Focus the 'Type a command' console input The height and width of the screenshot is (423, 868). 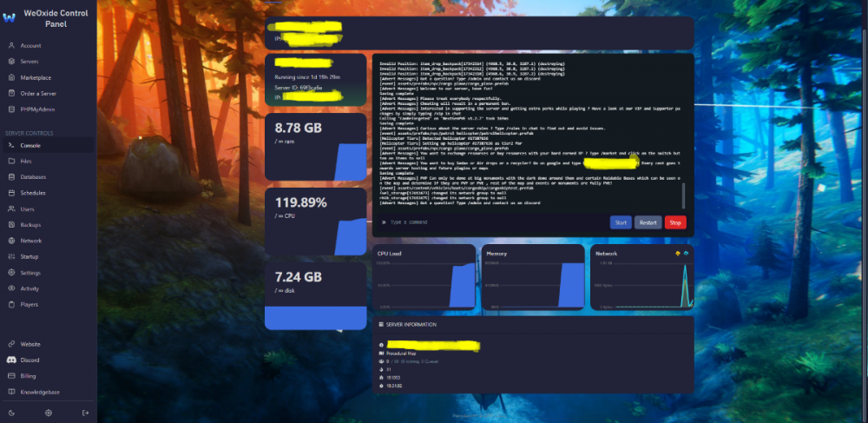pyautogui.click(x=495, y=222)
